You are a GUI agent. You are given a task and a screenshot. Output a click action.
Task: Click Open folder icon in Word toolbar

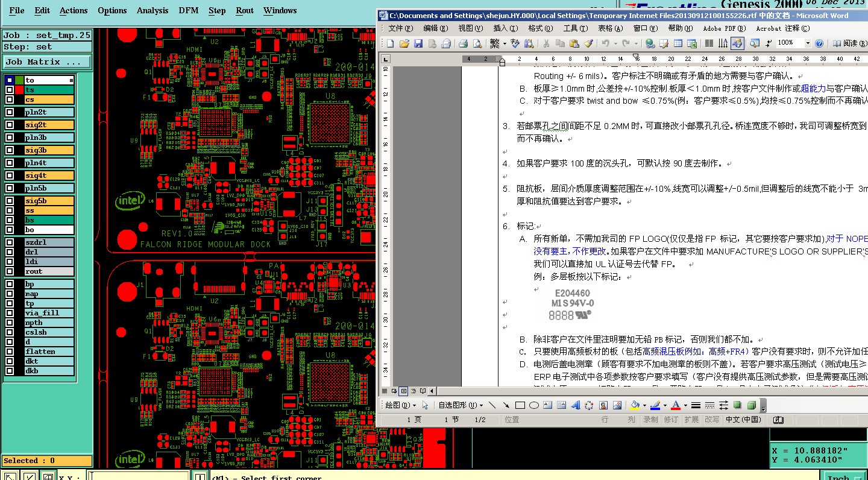tap(404, 43)
